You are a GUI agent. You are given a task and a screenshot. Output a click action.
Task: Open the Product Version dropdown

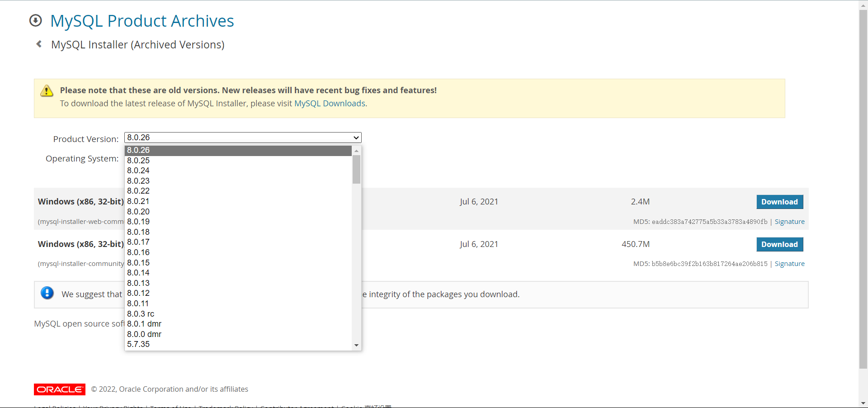coord(243,138)
